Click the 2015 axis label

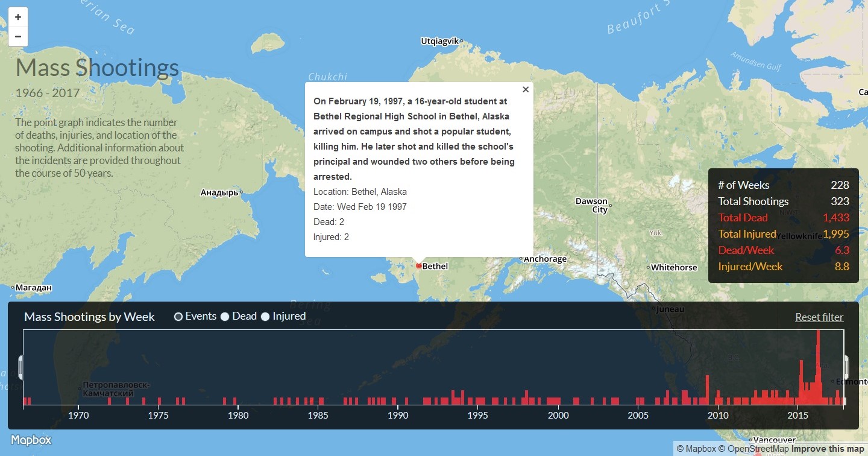(797, 415)
